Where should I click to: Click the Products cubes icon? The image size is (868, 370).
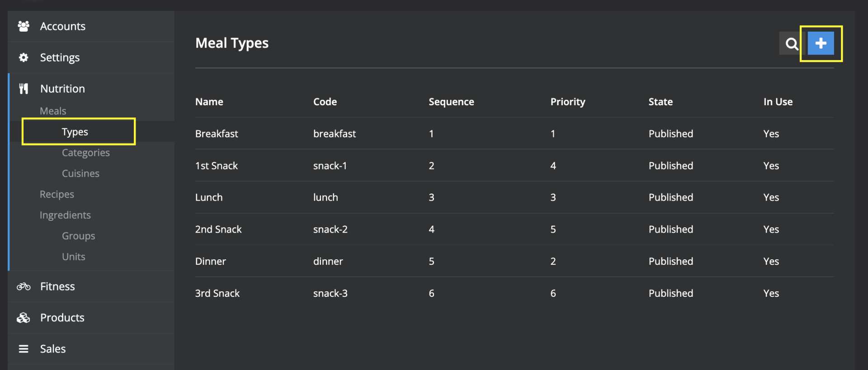click(24, 318)
